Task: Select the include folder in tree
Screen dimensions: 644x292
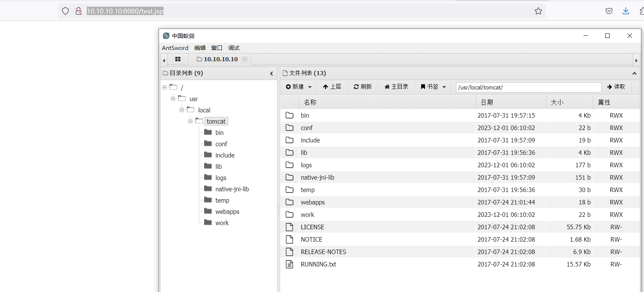Action: [225, 155]
